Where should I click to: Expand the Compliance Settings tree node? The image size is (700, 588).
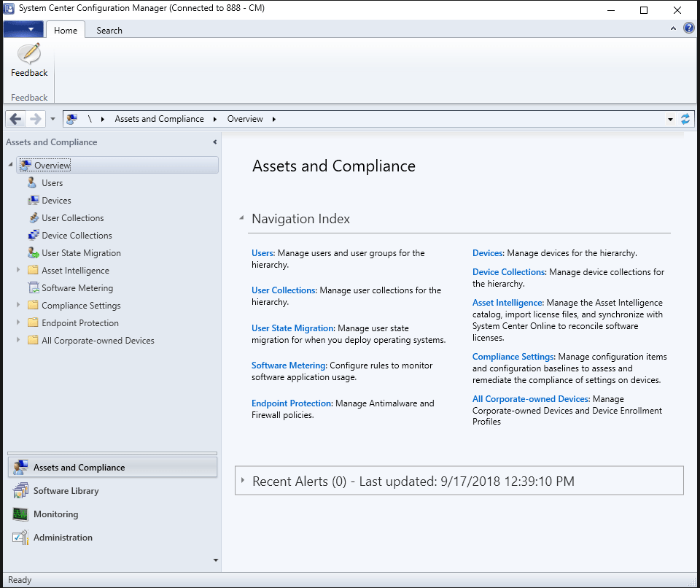[18, 305]
